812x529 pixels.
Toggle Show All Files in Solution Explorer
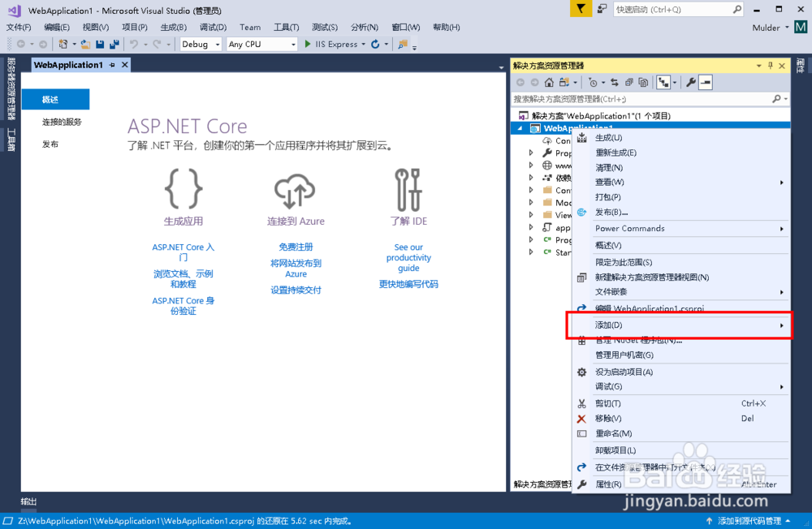pyautogui.click(x=643, y=81)
